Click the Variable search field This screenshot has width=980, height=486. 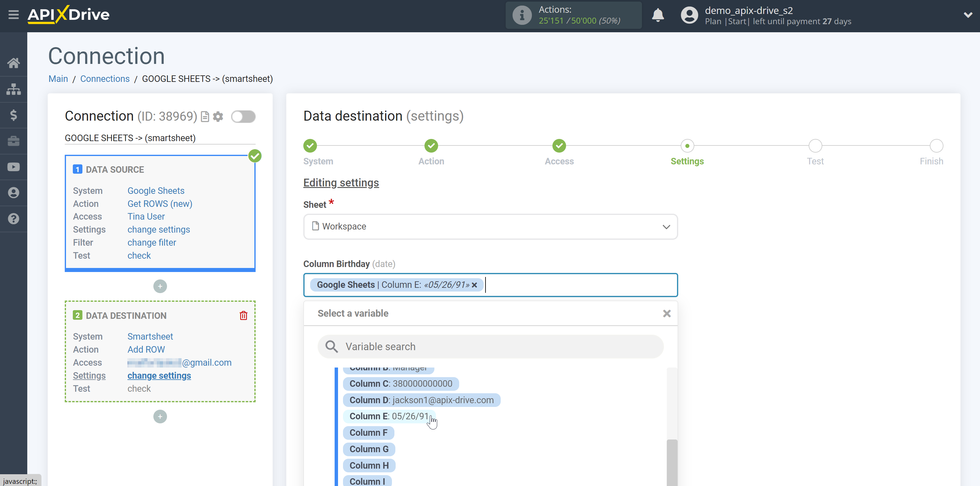490,347
